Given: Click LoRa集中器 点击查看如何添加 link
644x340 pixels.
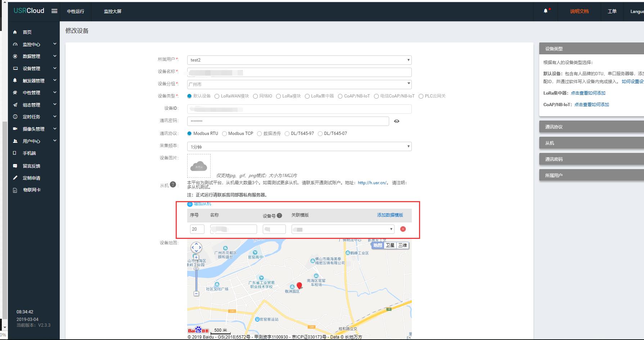Looking at the screenshot, I should coord(588,93).
